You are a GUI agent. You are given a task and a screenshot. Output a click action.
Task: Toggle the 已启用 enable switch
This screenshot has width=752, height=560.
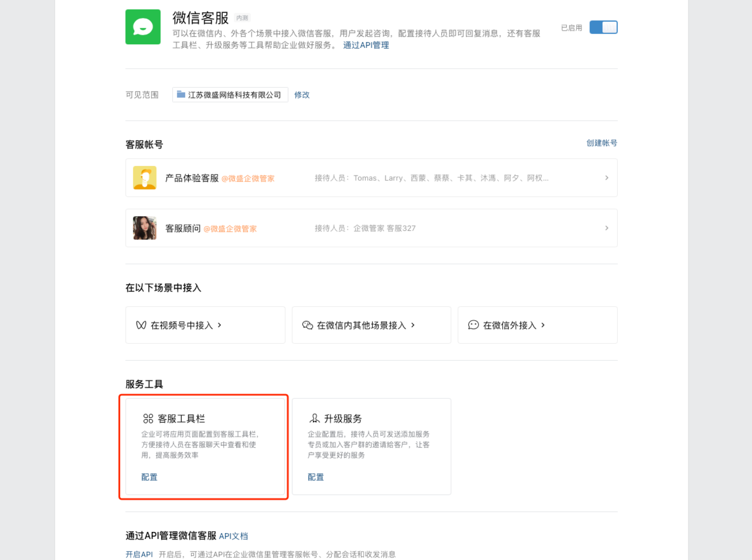(x=603, y=27)
